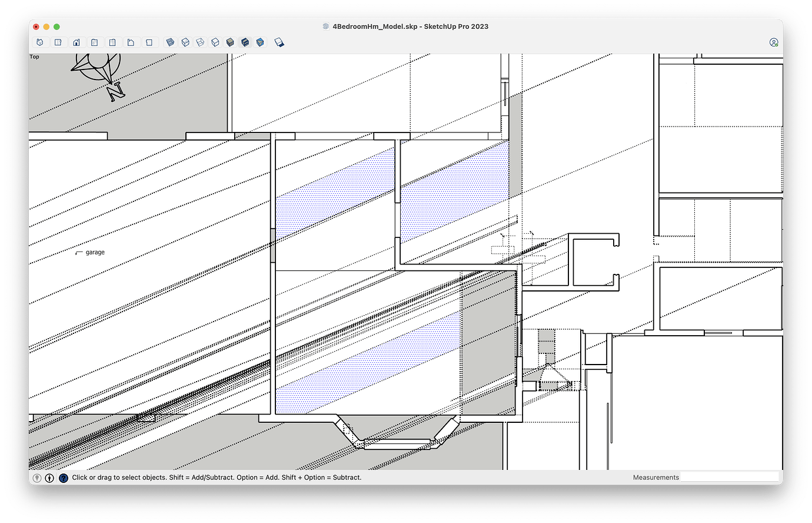Image resolution: width=812 pixels, height=523 pixels.
Task: Click the Measurements input field
Action: point(730,477)
